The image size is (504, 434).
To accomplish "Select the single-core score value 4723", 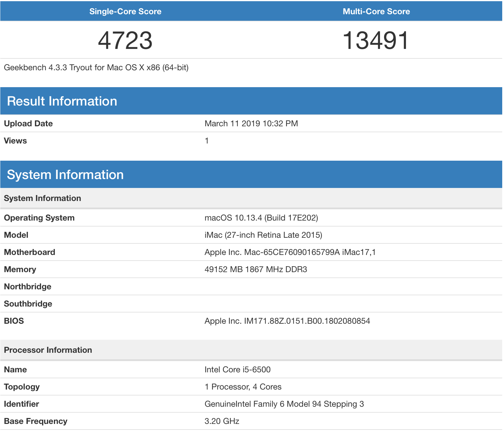I will (125, 40).
